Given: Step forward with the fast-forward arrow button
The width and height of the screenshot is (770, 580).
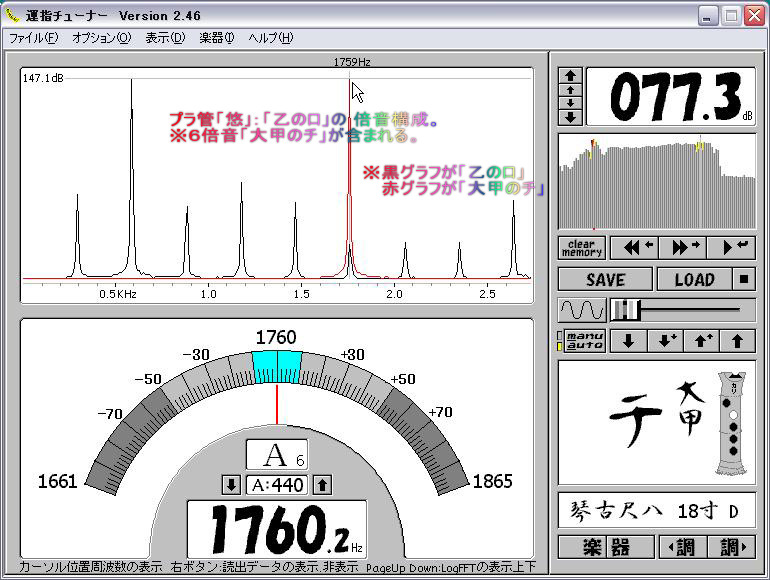Looking at the screenshot, I should [683, 248].
